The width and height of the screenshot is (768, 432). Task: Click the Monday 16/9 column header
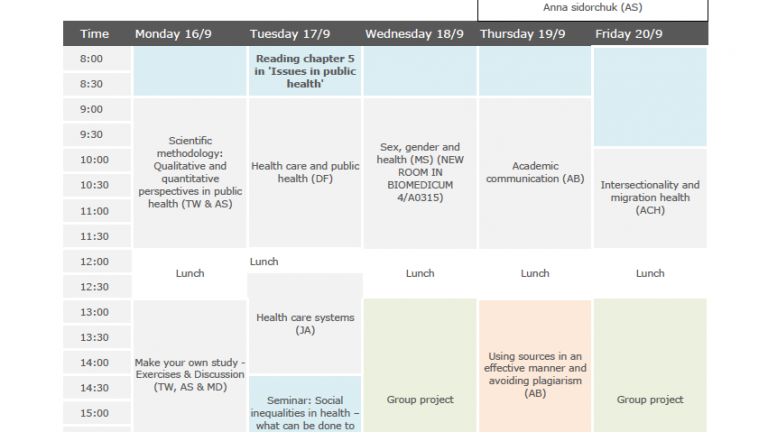(x=173, y=34)
